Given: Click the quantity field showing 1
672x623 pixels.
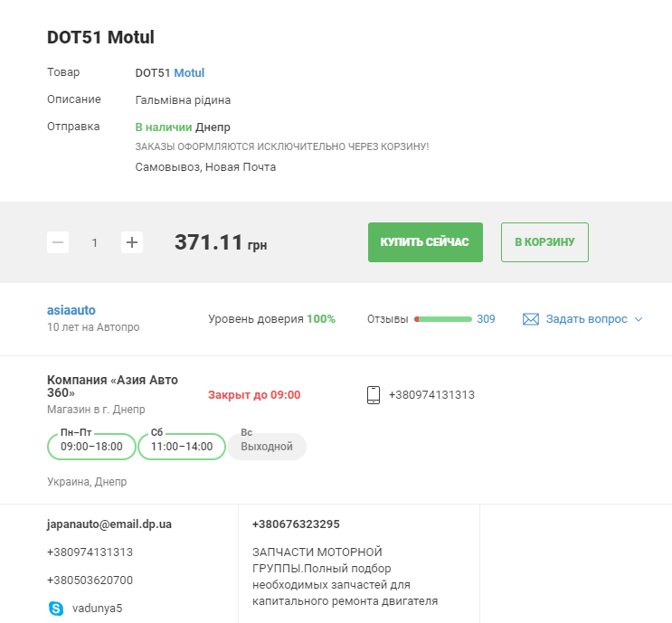Looking at the screenshot, I should pyautogui.click(x=95, y=242).
